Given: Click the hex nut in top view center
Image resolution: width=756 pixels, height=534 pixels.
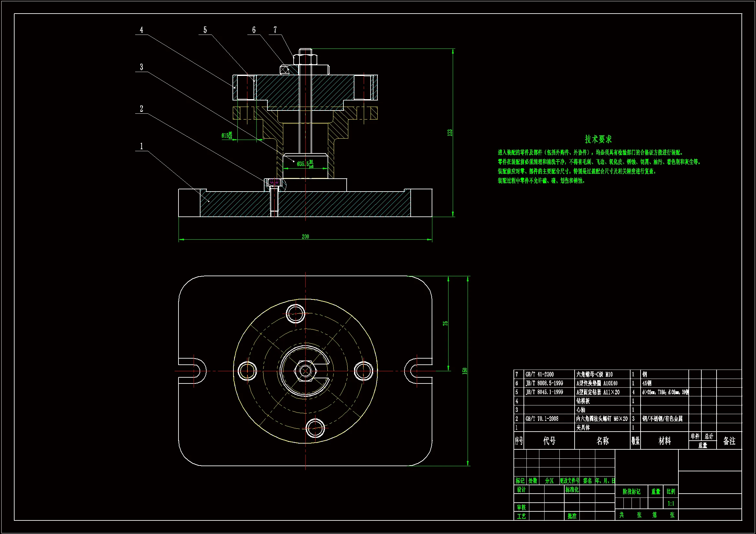Looking at the screenshot, I should click(x=305, y=371).
